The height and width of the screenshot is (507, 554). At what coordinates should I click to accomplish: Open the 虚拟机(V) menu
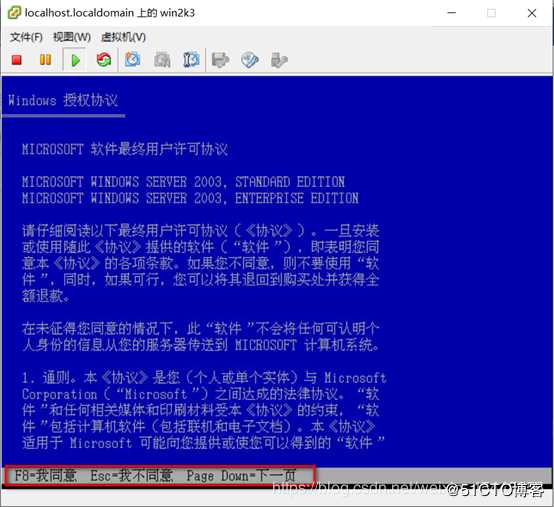click(123, 37)
